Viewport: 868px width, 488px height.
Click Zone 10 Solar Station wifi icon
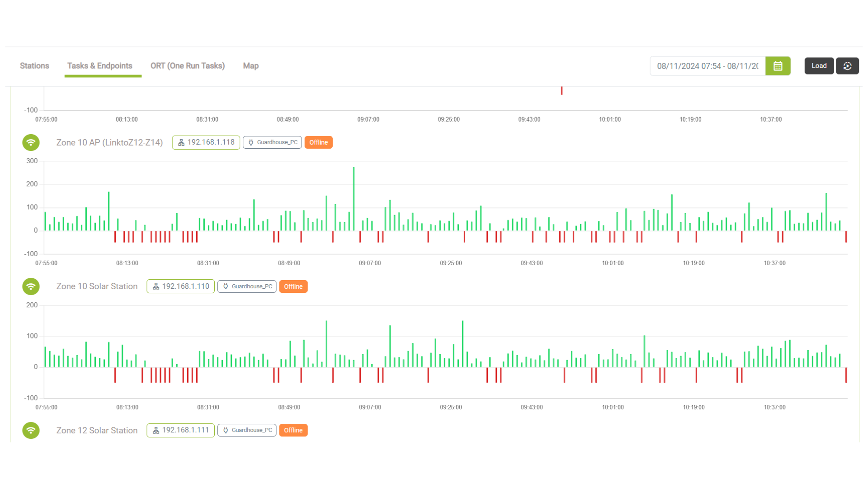(x=31, y=286)
